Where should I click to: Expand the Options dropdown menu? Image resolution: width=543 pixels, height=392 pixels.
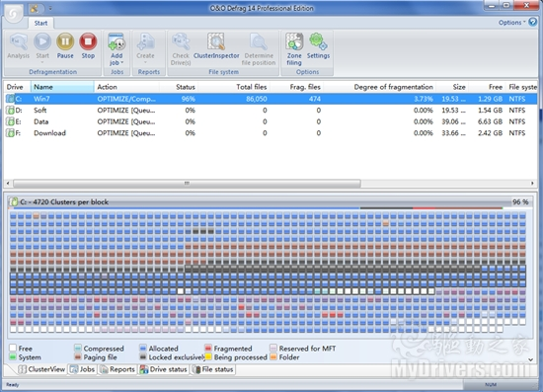[511, 23]
